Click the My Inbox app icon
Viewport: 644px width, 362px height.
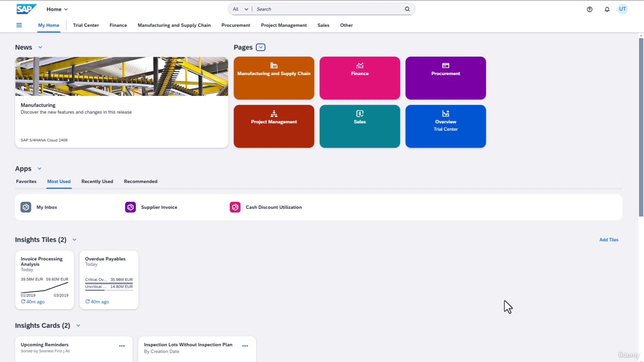click(x=26, y=207)
